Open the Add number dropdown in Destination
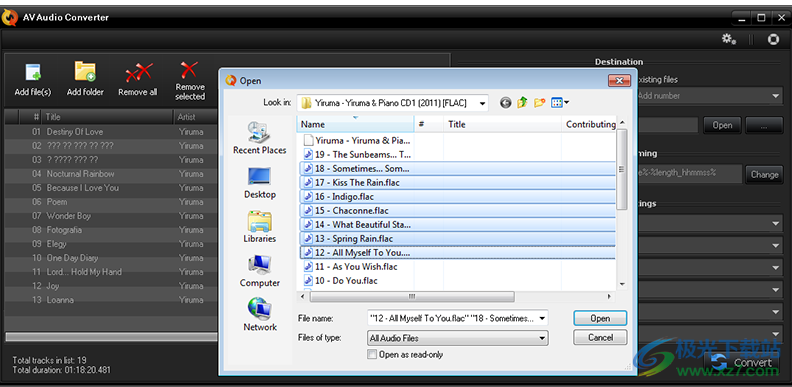Screen dimensions: 792x387 click(x=709, y=95)
